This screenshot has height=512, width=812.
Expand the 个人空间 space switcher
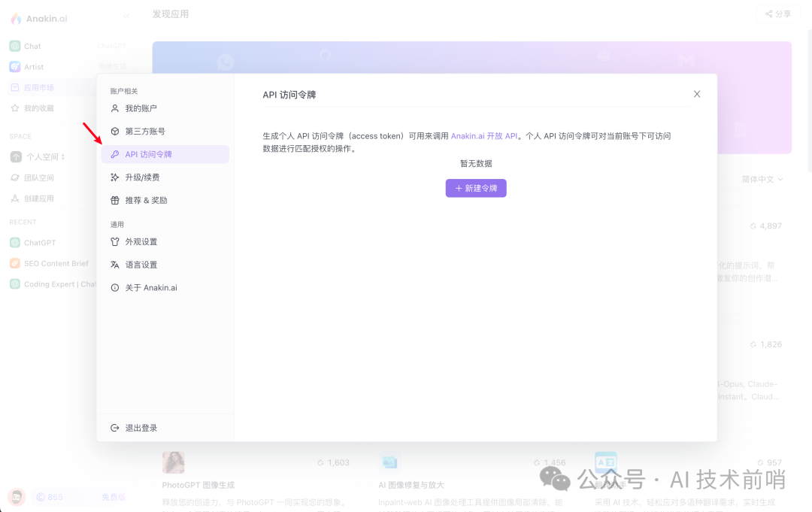46,157
